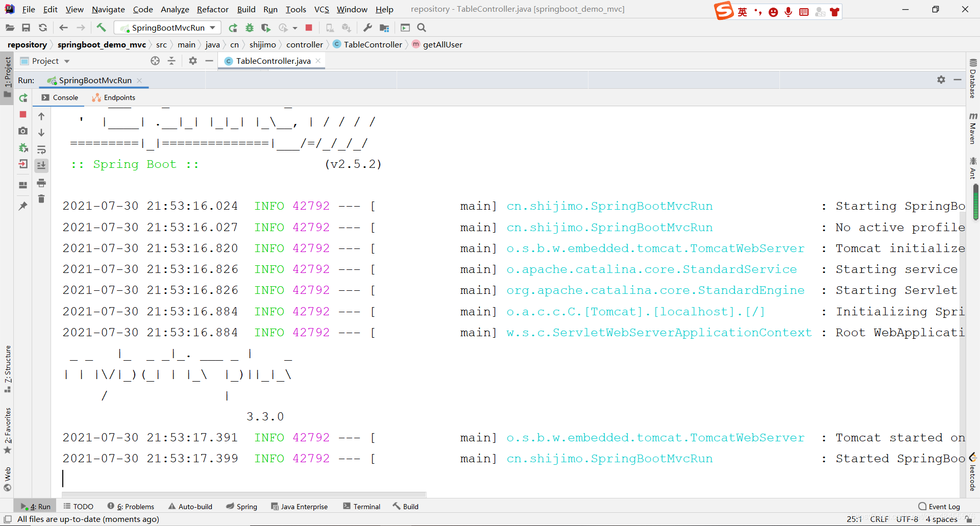Click the Select Opened File crosshair icon
Screen dimensions: 980x526
coord(155,61)
